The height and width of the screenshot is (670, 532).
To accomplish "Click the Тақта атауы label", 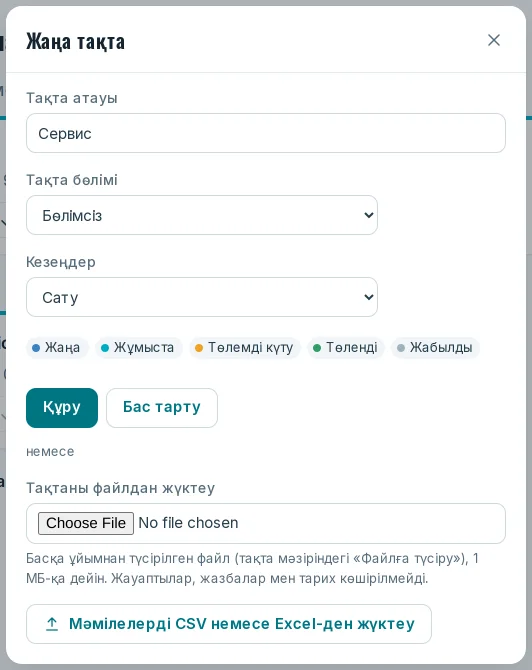I will (72, 98).
